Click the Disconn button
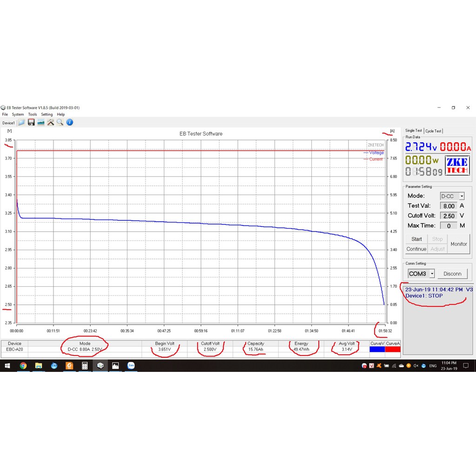 452,274
